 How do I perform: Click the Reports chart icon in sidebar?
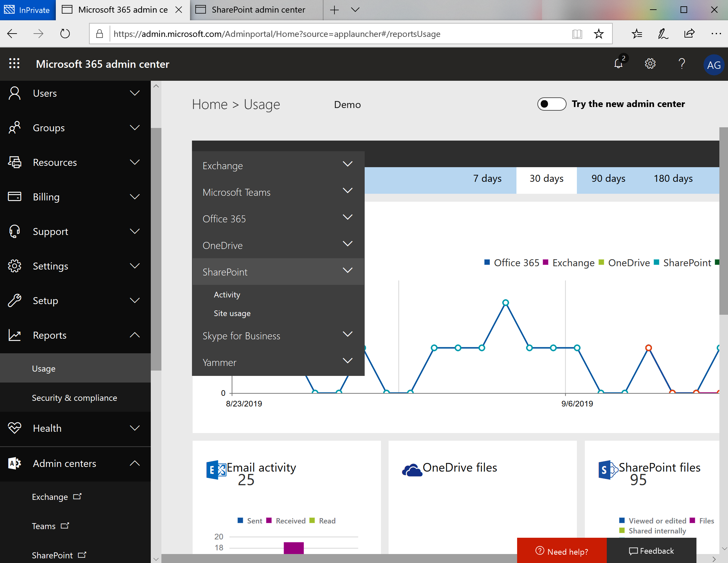15,335
